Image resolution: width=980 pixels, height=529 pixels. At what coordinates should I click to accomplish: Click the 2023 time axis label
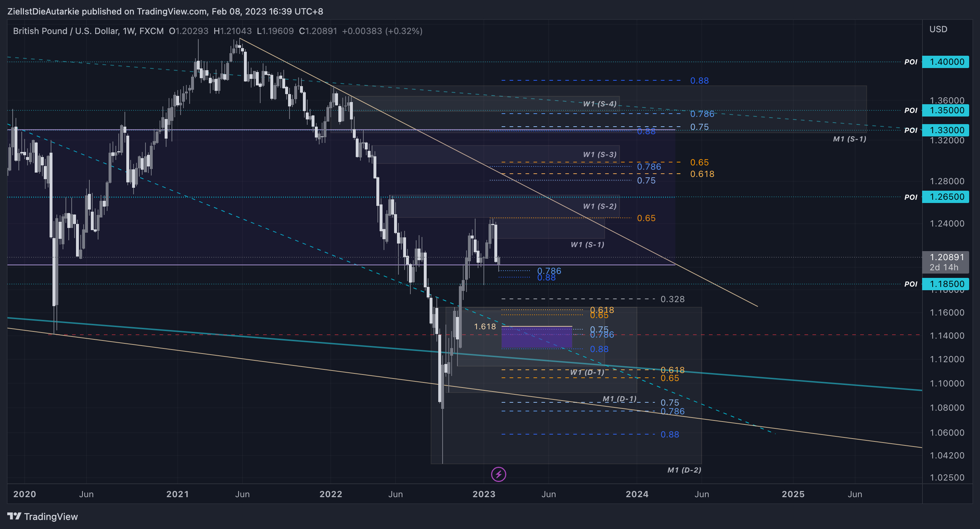(x=484, y=494)
